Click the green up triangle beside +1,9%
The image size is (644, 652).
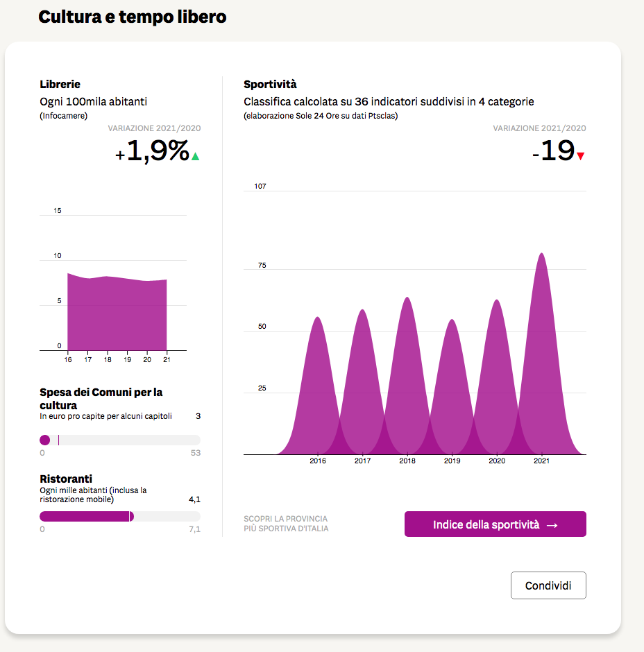click(x=195, y=156)
